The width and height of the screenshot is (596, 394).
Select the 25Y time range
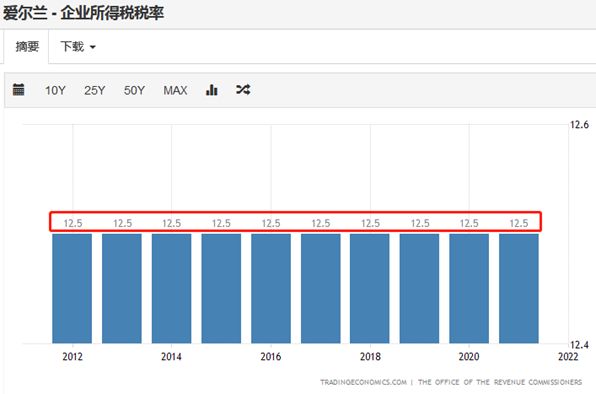tap(95, 90)
